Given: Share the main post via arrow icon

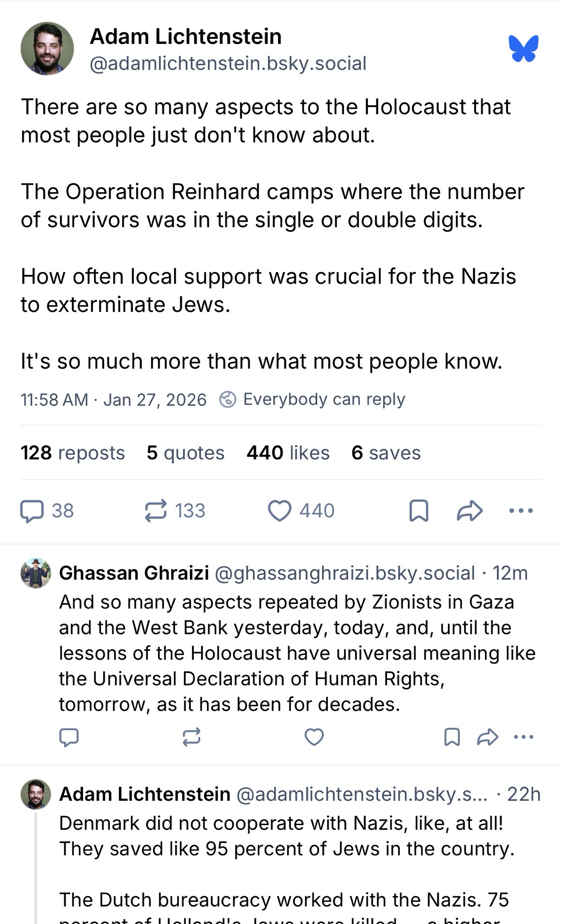Looking at the screenshot, I should (x=470, y=511).
